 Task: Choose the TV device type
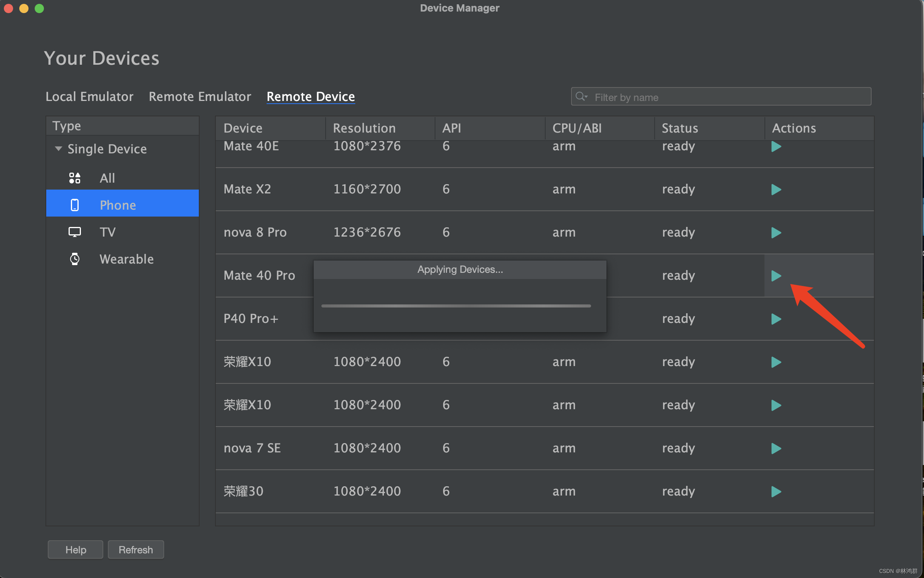(107, 232)
